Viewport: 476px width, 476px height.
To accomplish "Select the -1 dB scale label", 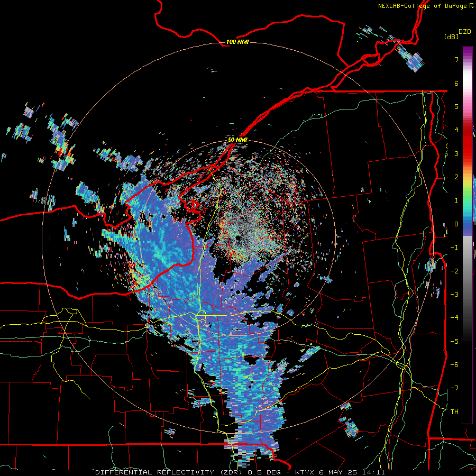I will 454,248.
